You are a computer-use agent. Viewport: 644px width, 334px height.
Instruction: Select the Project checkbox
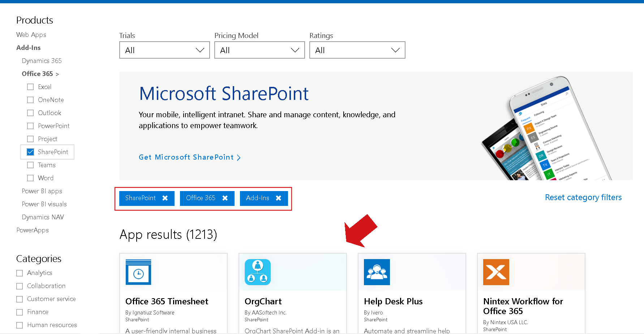pyautogui.click(x=30, y=139)
